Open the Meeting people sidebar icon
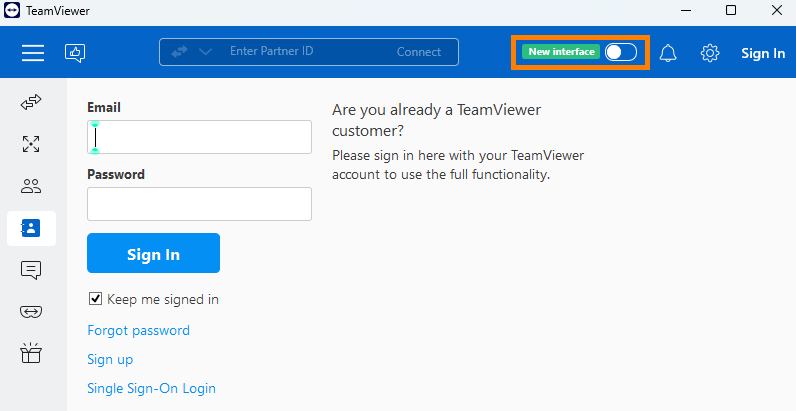The width and height of the screenshot is (796, 411). point(31,186)
